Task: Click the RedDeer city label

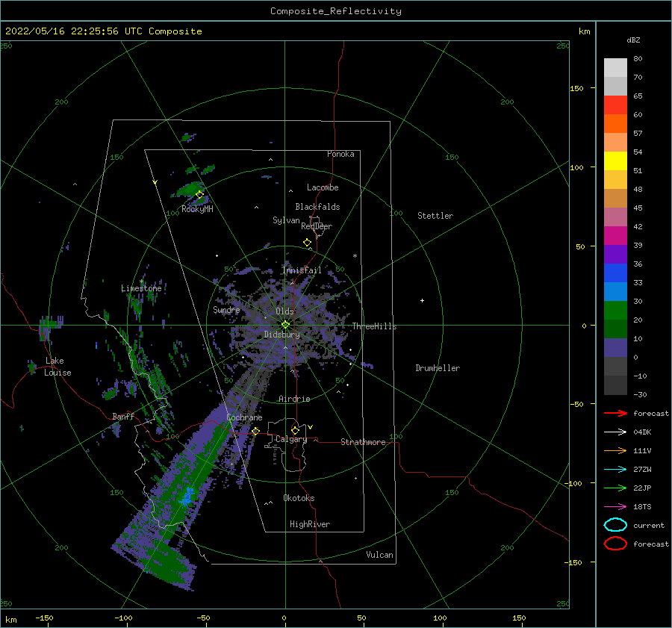Action: coord(317,226)
